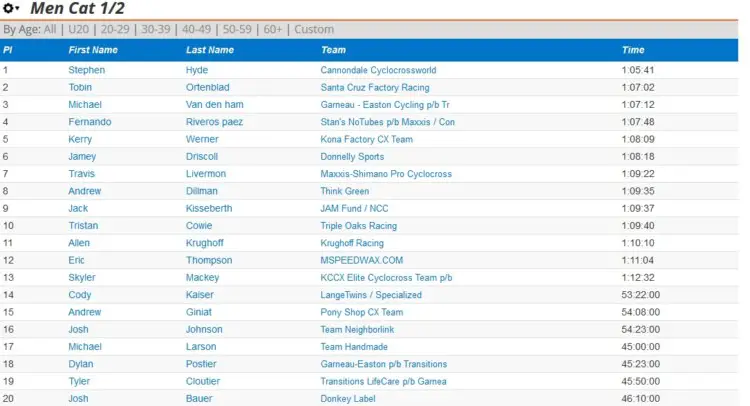
Task: Open rider Travis's first name link
Action: point(81,174)
